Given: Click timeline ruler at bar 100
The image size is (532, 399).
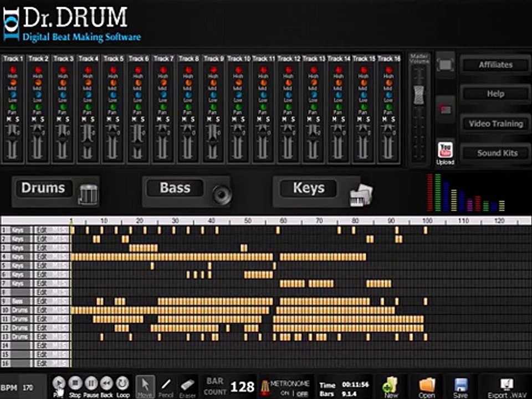Looking at the screenshot, I should tap(427, 221).
